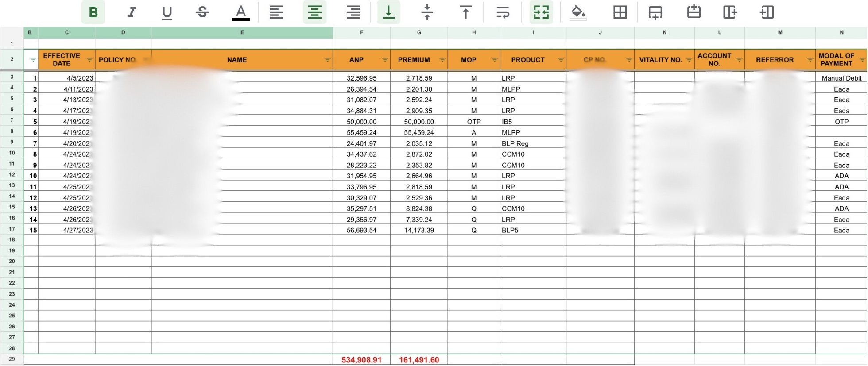Screen dimensions: 868x366
Task: Open the fill color bucket
Action: [x=578, y=12]
